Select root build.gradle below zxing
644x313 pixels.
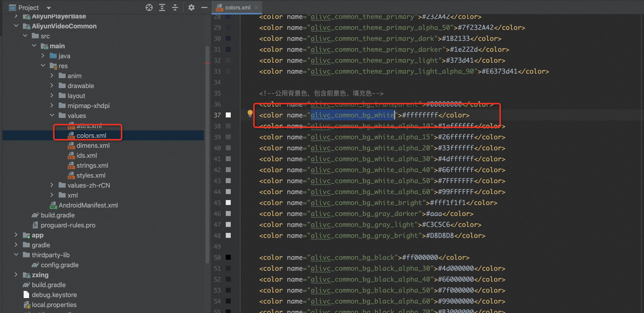pos(48,285)
